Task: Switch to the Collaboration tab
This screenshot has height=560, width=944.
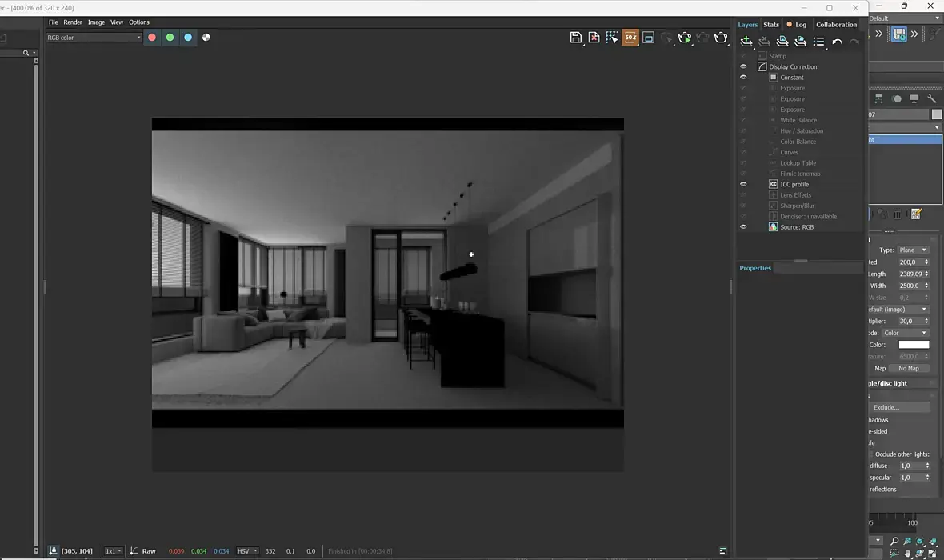Action: click(836, 25)
